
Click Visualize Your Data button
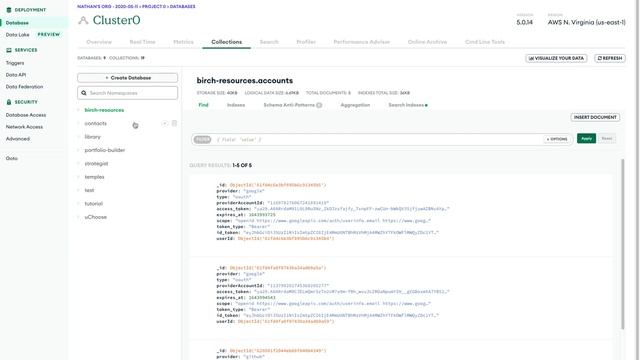(556, 58)
